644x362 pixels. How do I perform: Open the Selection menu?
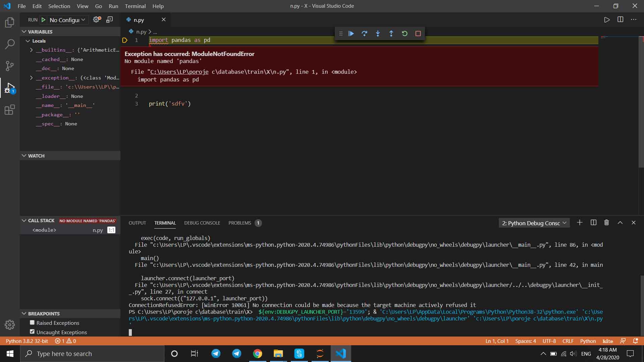59,6
